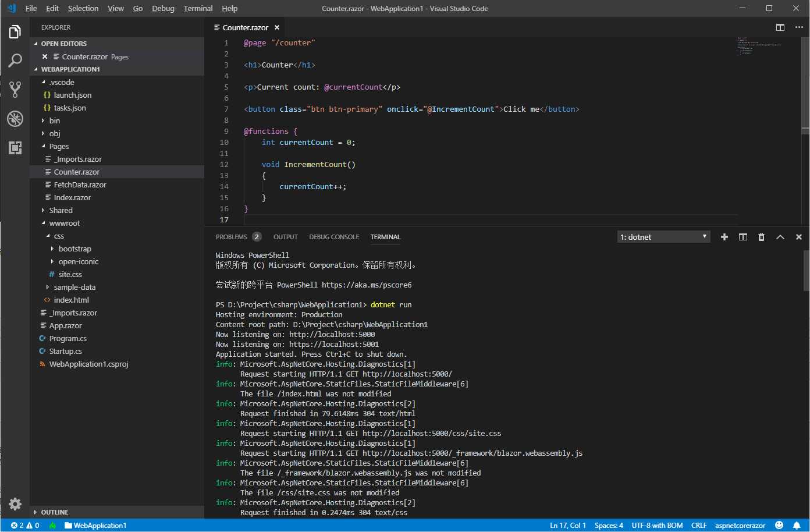Viewport: 810px width, 532px height.
Task: Select terminal from the '1: dotnet' dropdown
Action: (x=663, y=237)
